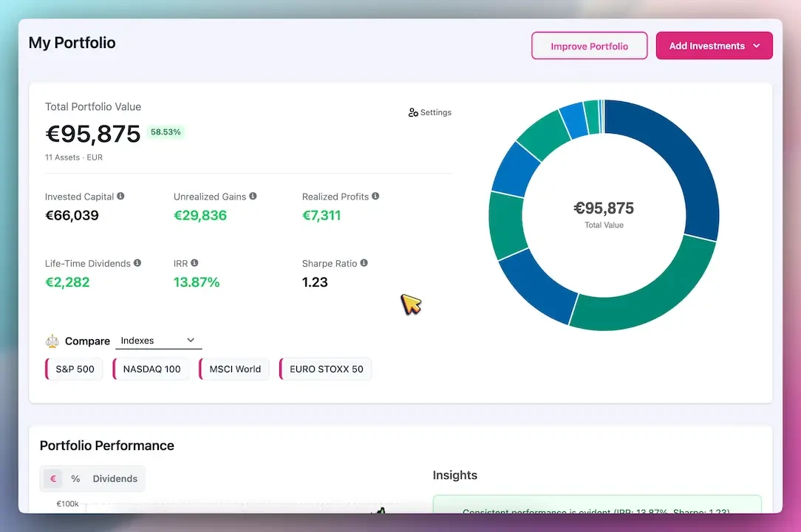Screen dimensions: 801x532
Task: Click info icon next to IRR
Action: click(x=194, y=263)
